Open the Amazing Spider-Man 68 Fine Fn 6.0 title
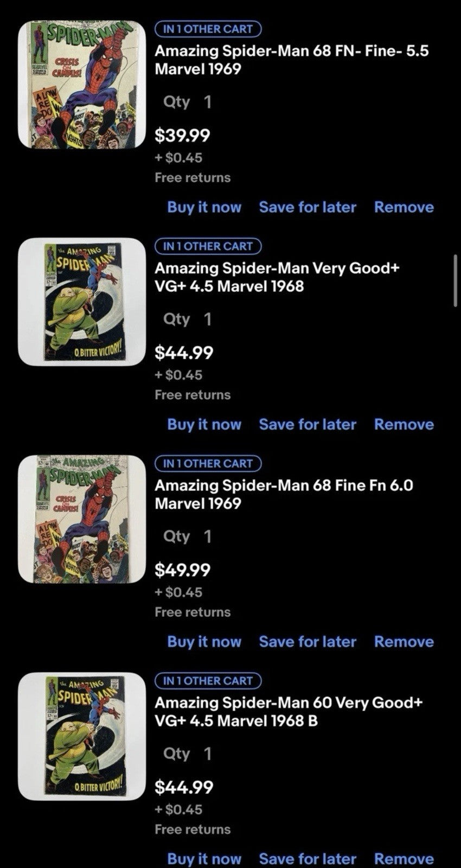The image size is (461, 868). (284, 494)
